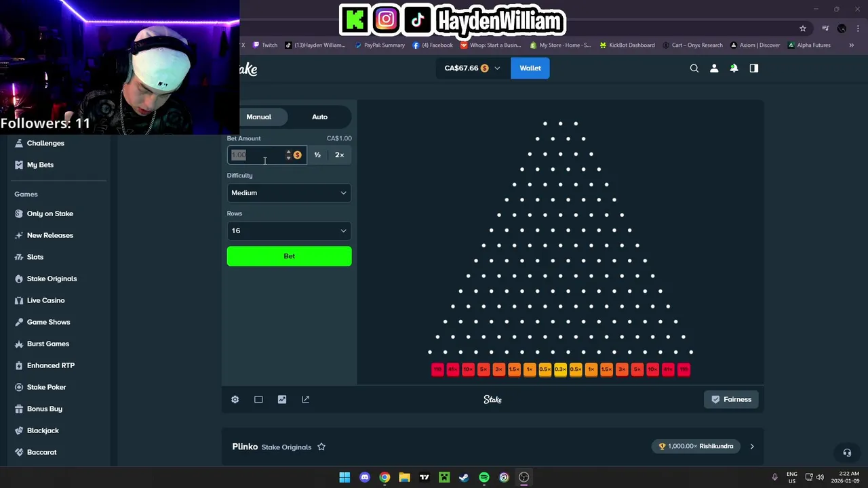The image size is (868, 488).
Task: Click the Windows Start button
Action: (x=344, y=477)
